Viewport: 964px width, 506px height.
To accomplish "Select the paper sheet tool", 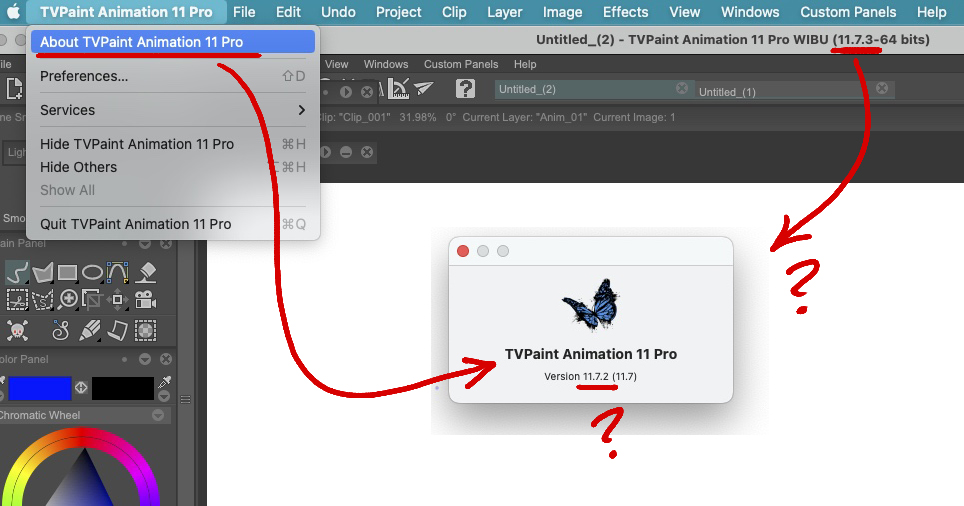I will coord(117,331).
